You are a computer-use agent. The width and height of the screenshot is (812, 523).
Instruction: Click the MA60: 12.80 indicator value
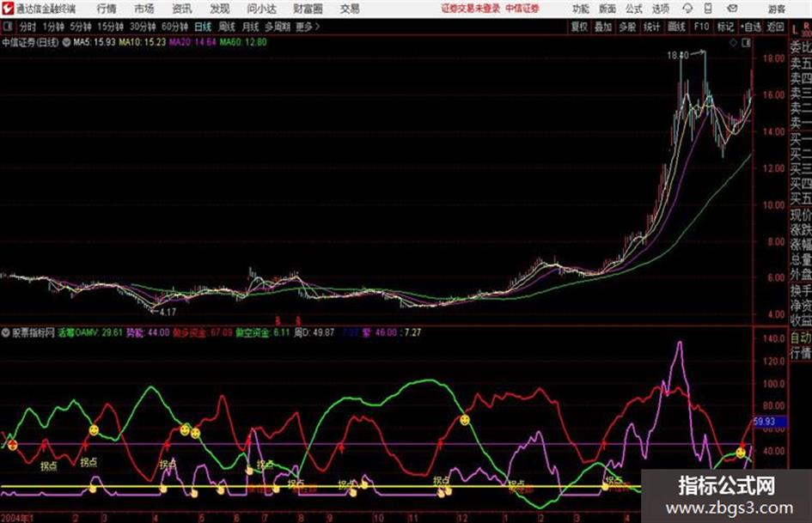(x=243, y=42)
